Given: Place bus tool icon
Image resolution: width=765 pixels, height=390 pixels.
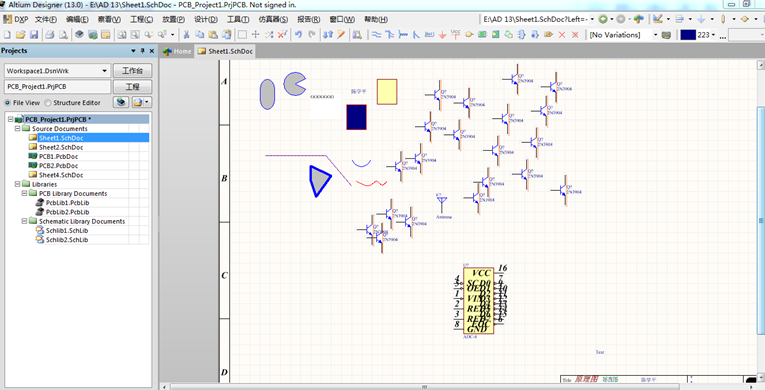Looking at the screenshot, I should [389, 35].
